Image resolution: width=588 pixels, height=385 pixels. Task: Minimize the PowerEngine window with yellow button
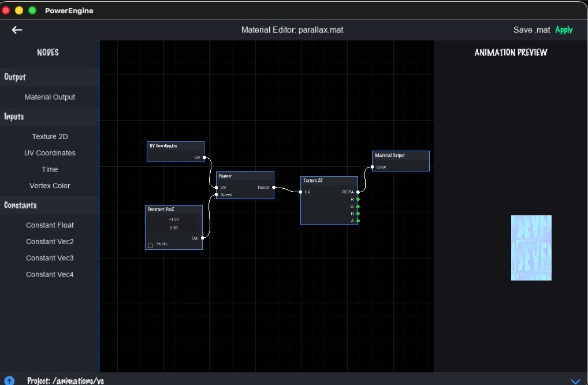tap(19, 10)
